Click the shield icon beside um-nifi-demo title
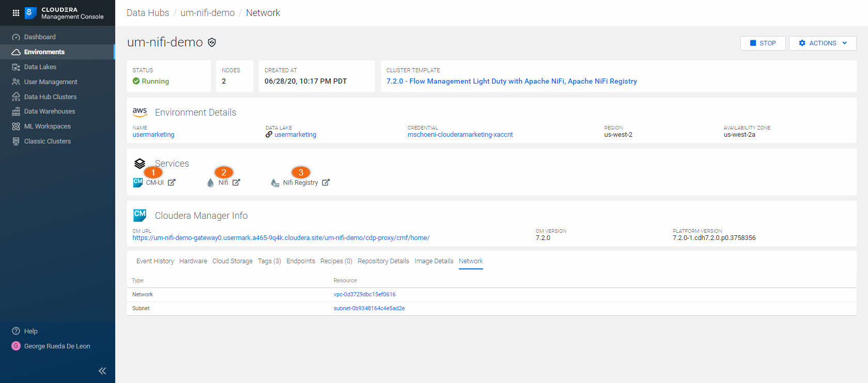Screen dimensions: 868x383 pos(212,42)
